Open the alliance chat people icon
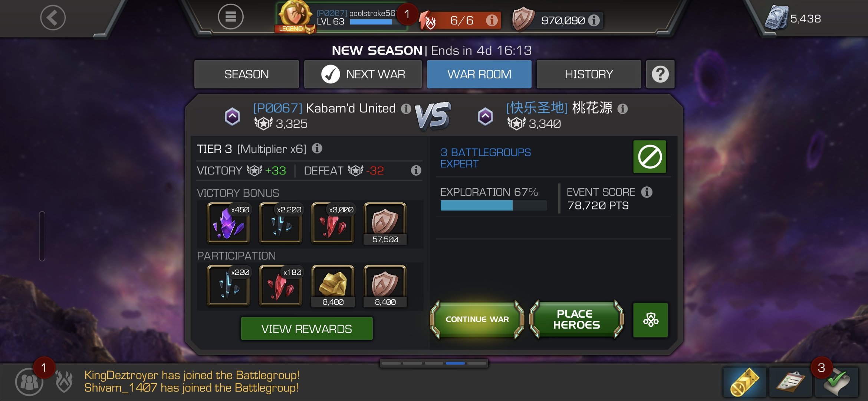Image resolution: width=868 pixels, height=401 pixels. [29, 382]
